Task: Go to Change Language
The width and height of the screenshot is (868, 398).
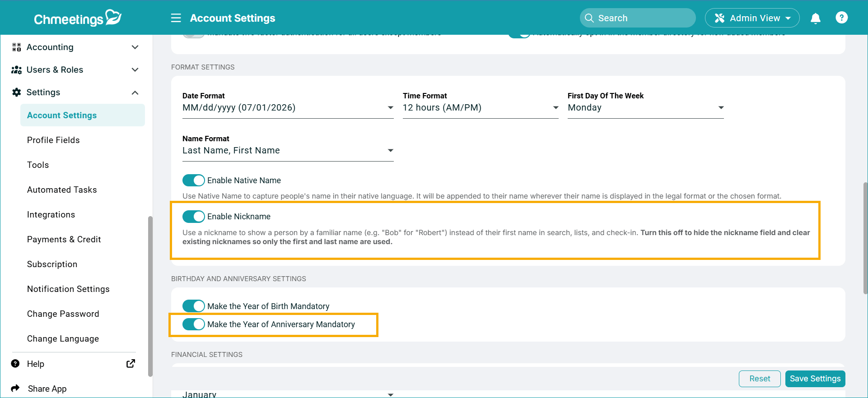Action: click(x=63, y=338)
